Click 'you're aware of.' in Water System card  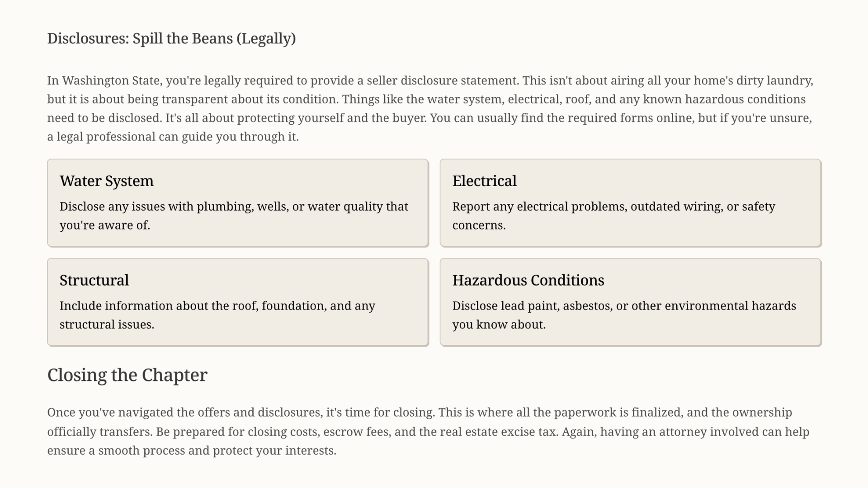point(105,225)
